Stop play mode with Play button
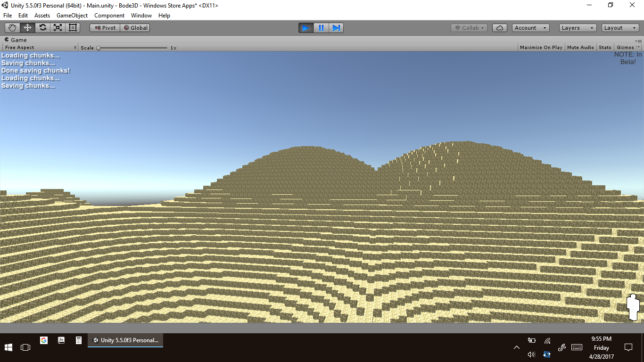The image size is (644, 362). tap(305, 28)
